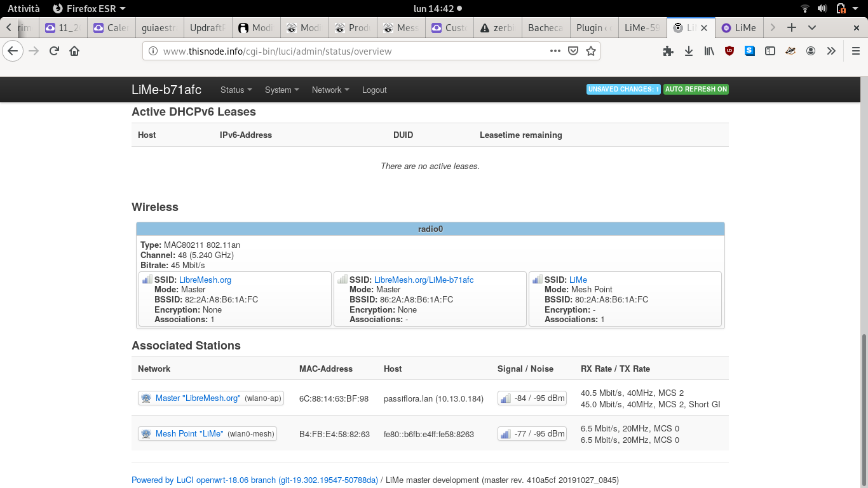
Task: Open the clock lun 14:42 calendar
Action: coord(437,8)
